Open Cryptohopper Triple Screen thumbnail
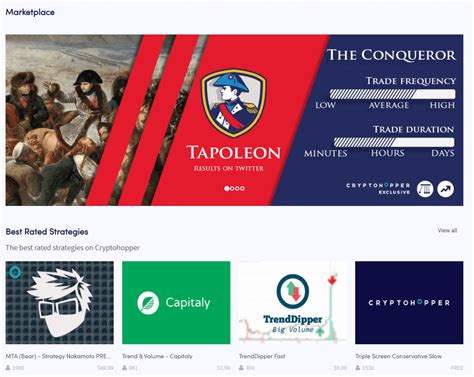Screen dimensions: 474x377 [x=409, y=303]
